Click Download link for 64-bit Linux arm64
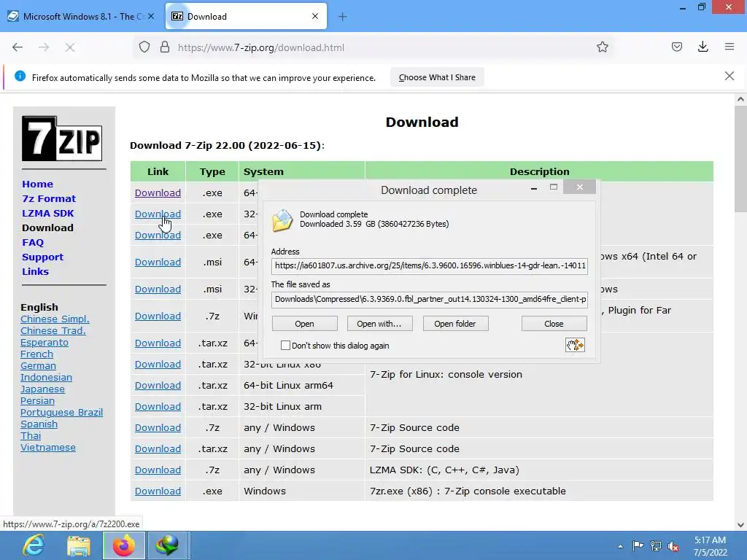This screenshot has height=560, width=747. click(158, 385)
